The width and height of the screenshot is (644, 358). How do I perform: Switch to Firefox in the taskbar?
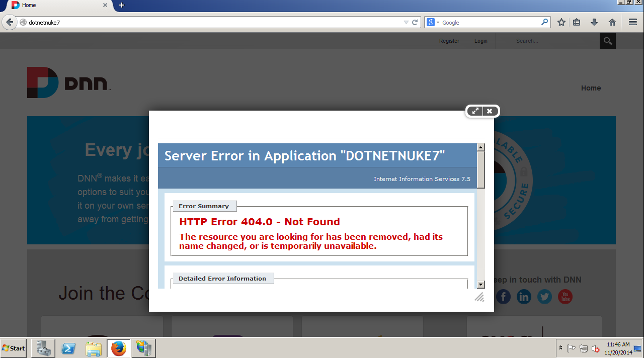(x=119, y=348)
